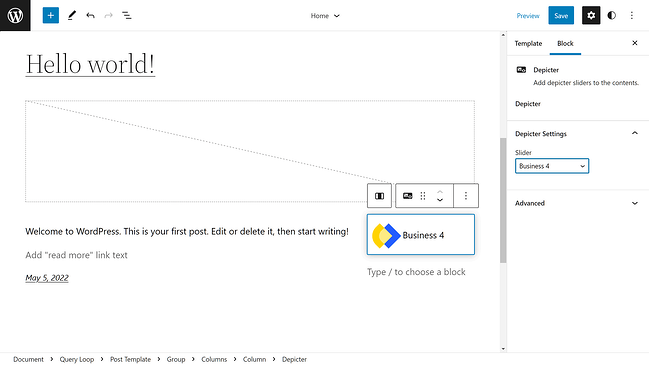Select Document in breadcrumb
The width and height of the screenshot is (649, 365).
tap(28, 359)
